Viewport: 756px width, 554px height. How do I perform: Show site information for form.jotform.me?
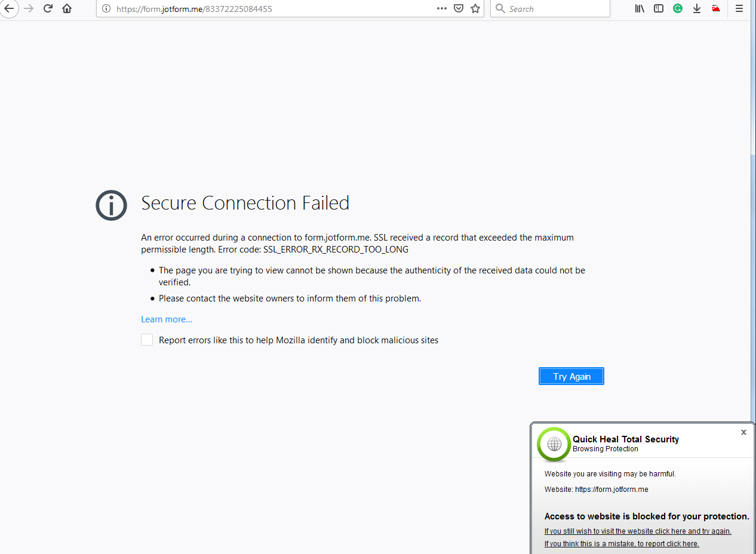106,8
